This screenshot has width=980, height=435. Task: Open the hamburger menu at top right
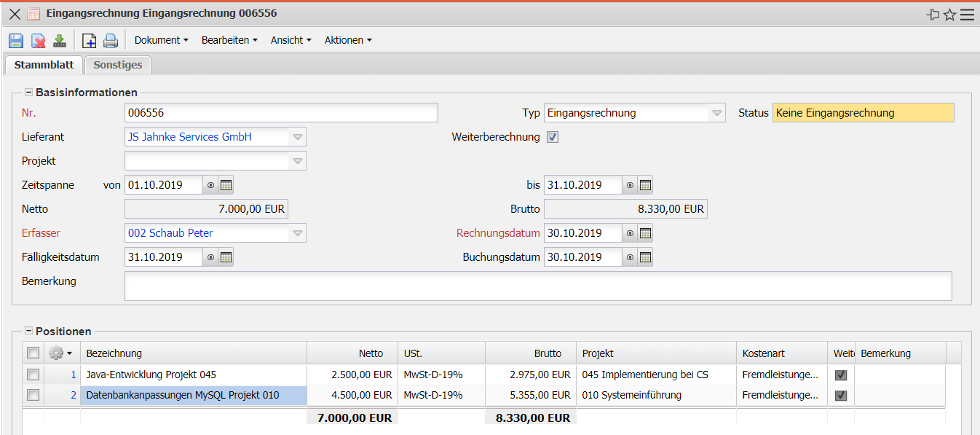point(967,15)
